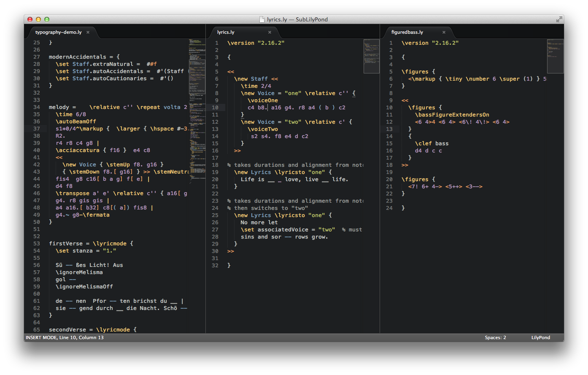The width and height of the screenshot is (588, 375).
Task: Click the "\time 6/8" line
Action: tap(71, 114)
